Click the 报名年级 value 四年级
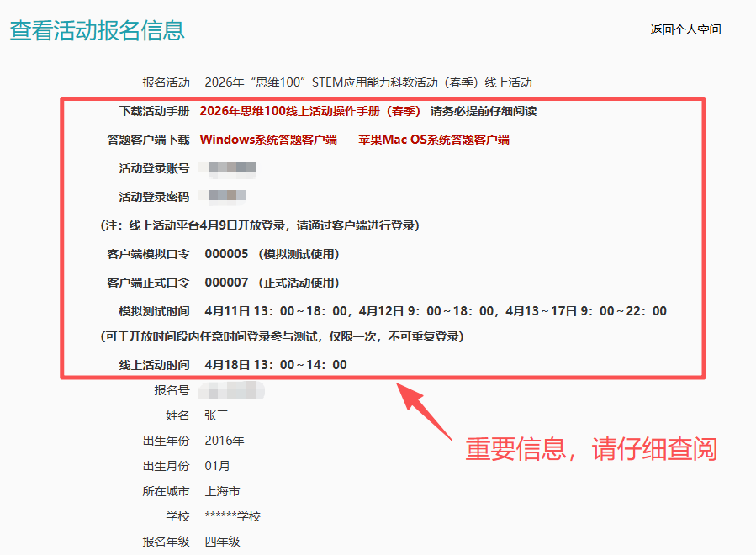The image size is (756, 555). point(222,542)
